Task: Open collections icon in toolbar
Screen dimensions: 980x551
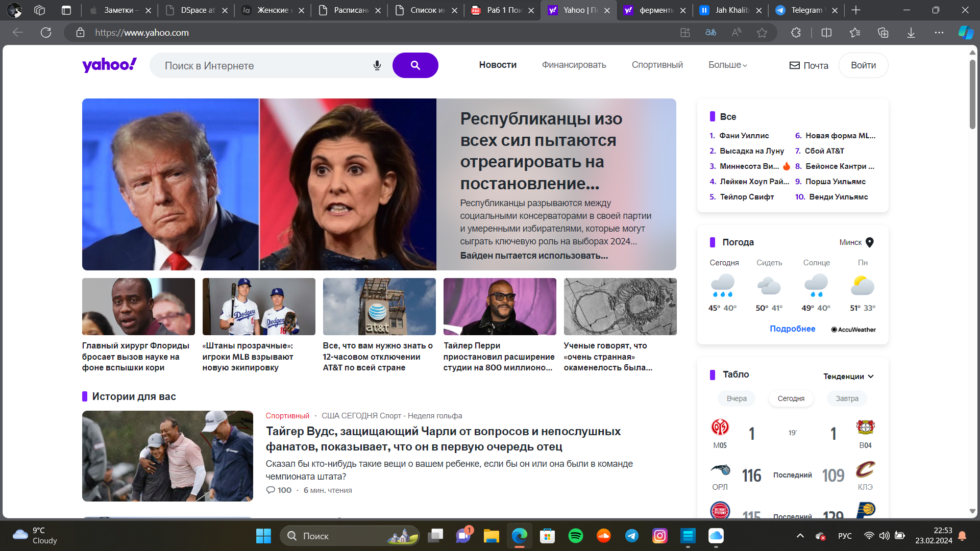Action: [x=883, y=33]
